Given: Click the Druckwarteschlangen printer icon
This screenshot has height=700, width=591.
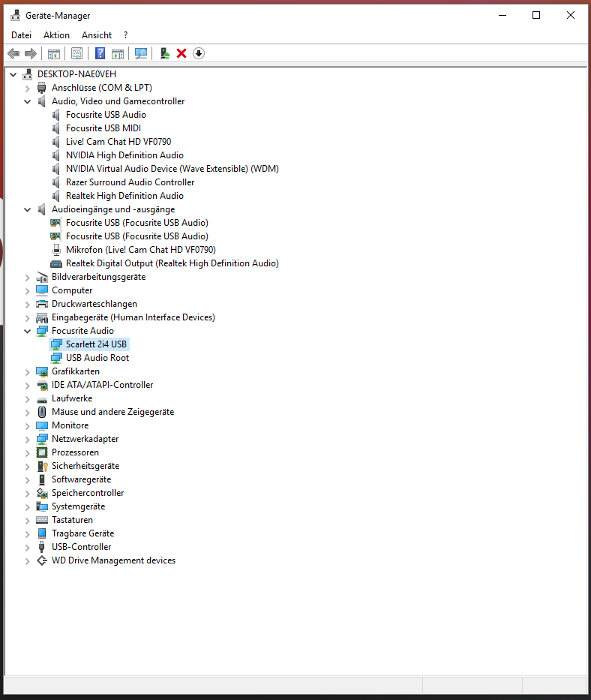Looking at the screenshot, I should 42,304.
